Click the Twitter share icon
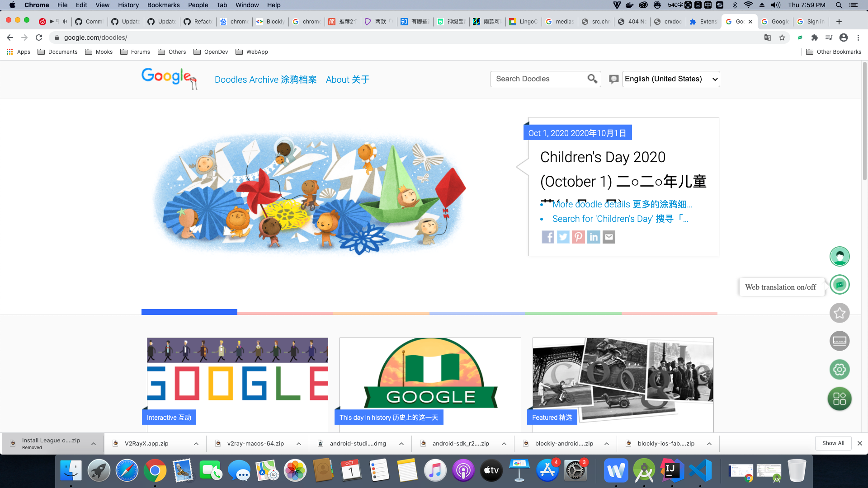 pyautogui.click(x=562, y=237)
